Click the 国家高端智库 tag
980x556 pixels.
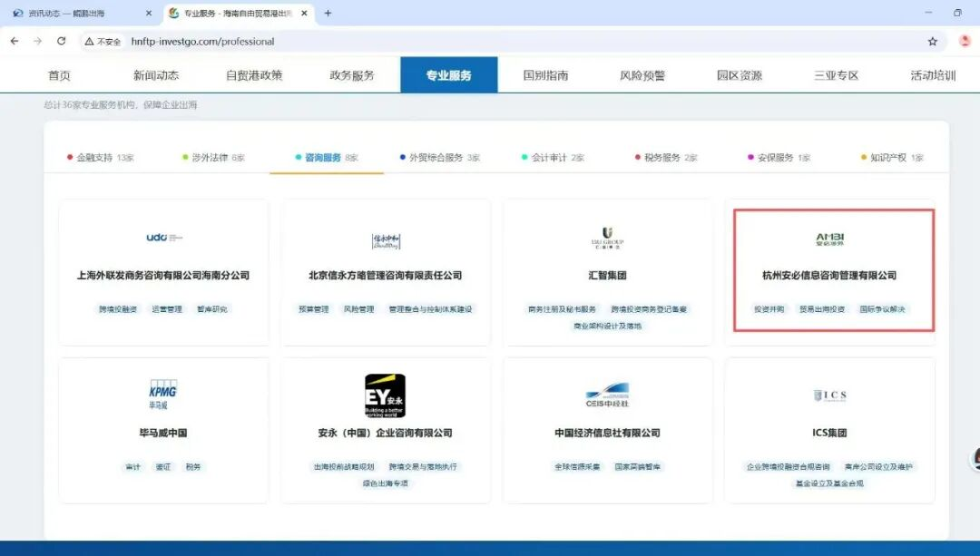click(638, 466)
